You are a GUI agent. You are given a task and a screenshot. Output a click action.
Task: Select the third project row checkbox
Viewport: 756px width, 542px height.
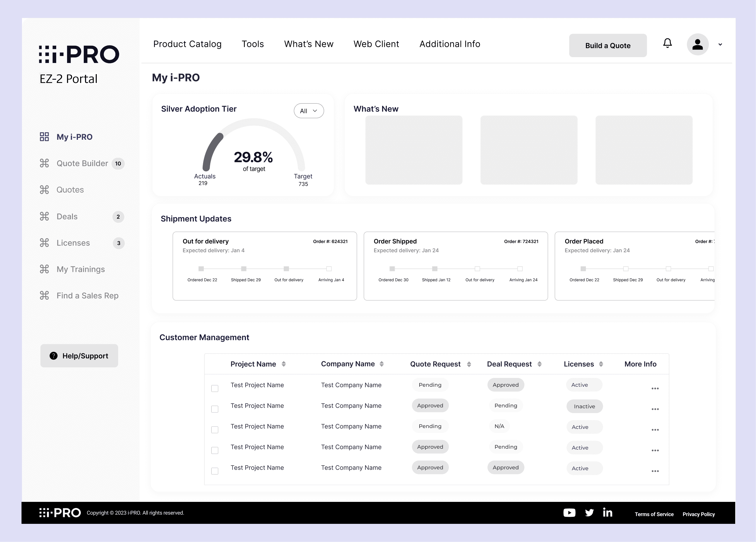click(215, 430)
